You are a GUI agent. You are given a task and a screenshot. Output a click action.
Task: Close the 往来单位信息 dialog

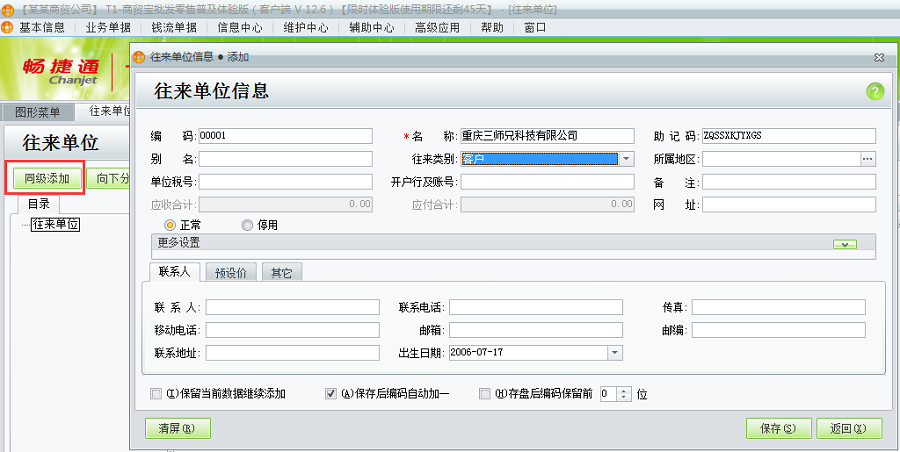(x=878, y=57)
